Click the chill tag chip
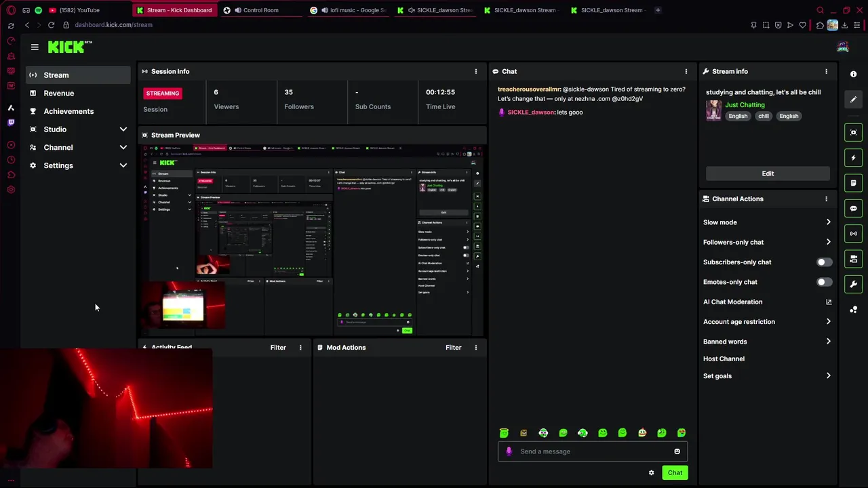868x488 pixels. [764, 116]
